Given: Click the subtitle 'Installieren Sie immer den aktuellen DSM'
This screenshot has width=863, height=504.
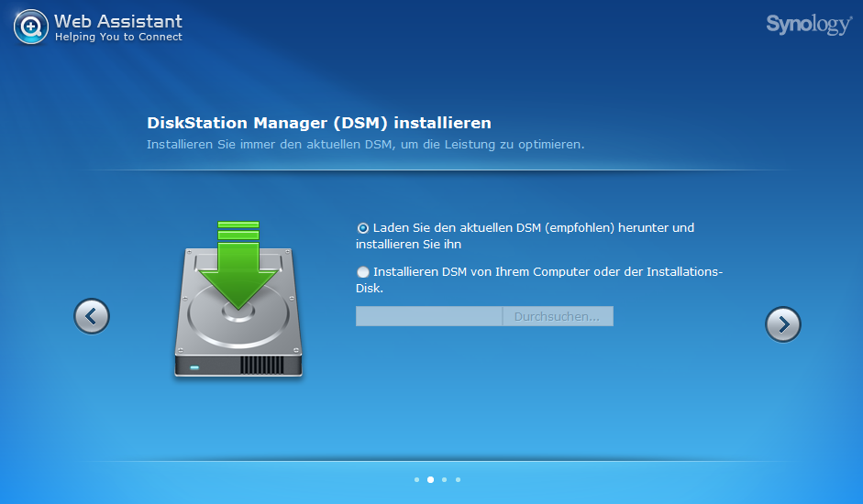Looking at the screenshot, I should 271,145.
